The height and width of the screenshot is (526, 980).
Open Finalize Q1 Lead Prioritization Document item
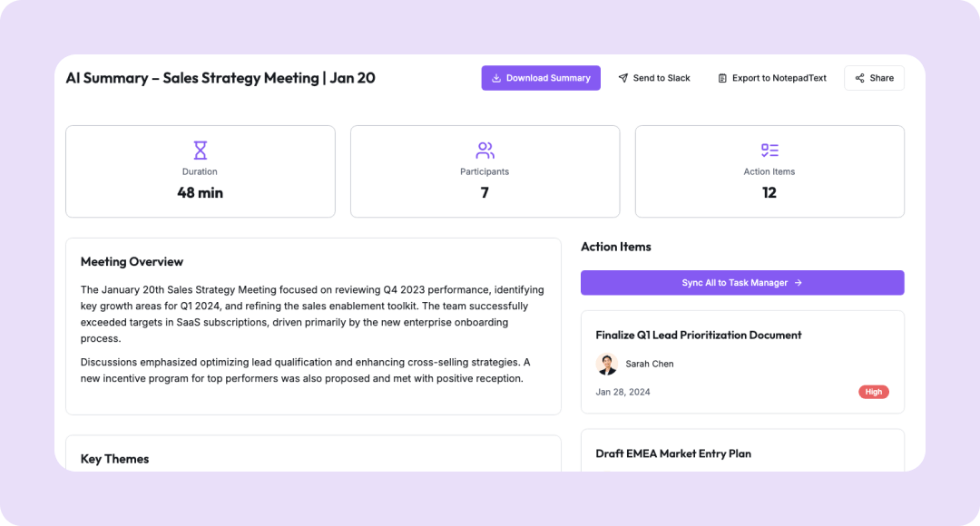pyautogui.click(x=698, y=335)
